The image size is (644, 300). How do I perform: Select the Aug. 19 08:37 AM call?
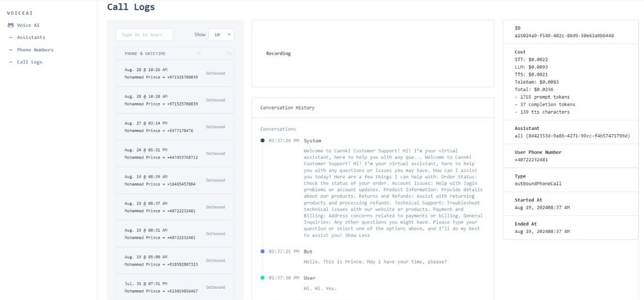pos(160,207)
